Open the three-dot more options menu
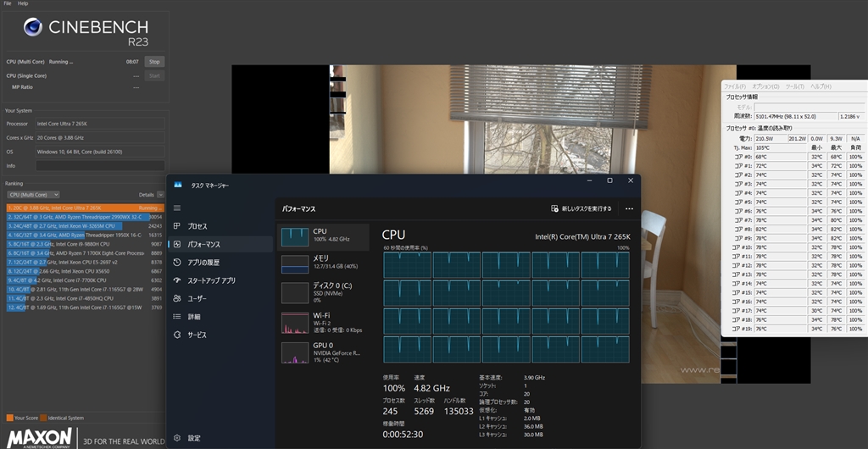The width and height of the screenshot is (868, 449). tap(629, 209)
